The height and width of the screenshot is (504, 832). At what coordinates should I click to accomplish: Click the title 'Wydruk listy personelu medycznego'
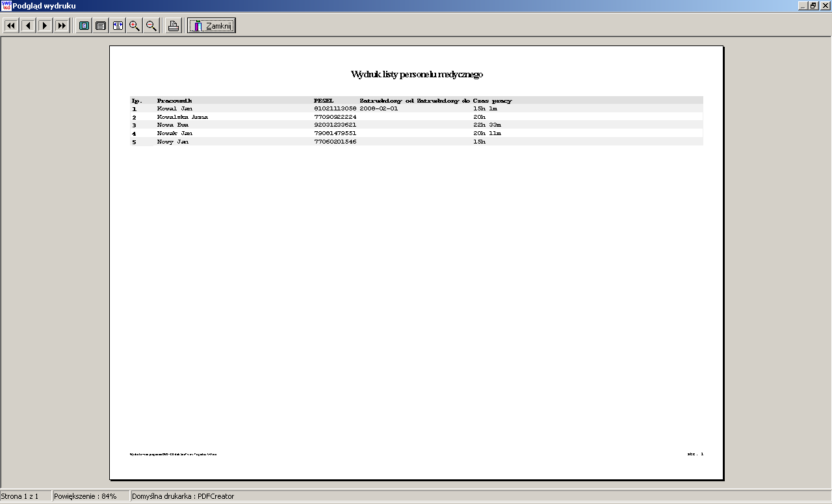pos(417,75)
